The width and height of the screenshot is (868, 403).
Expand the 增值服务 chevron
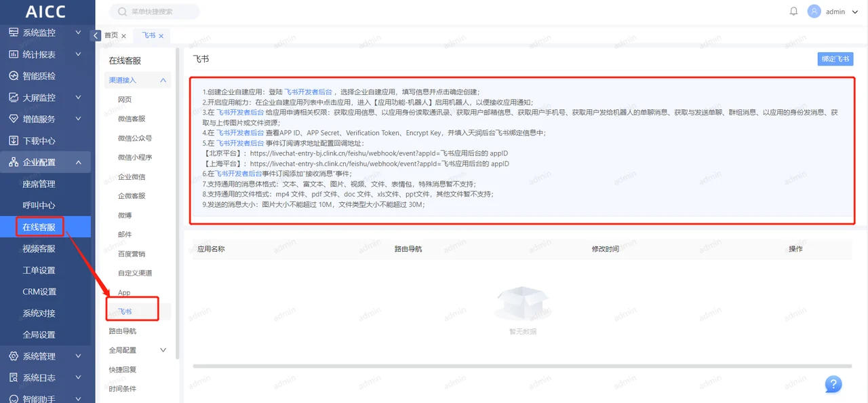point(78,119)
